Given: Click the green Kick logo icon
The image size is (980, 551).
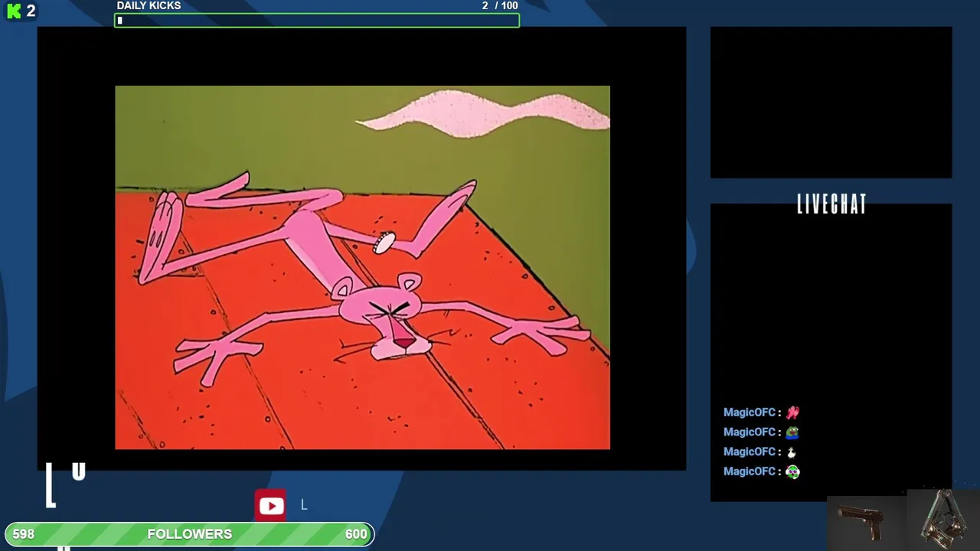Looking at the screenshot, I should tap(14, 11).
